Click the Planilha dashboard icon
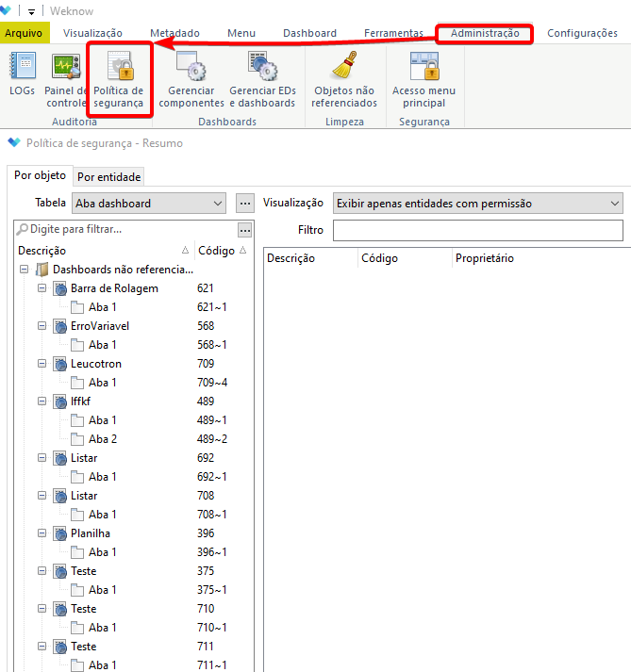Screen dimensions: 631x672 [x=60, y=533]
